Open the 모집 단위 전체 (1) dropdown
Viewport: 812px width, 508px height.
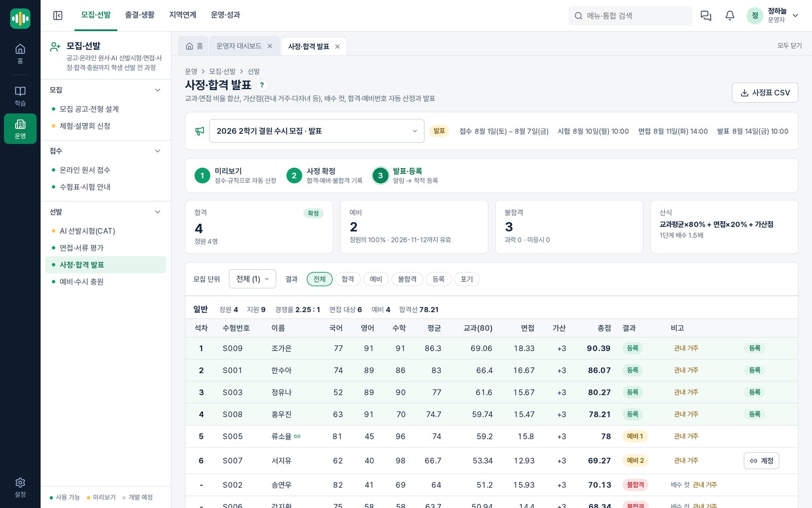253,279
